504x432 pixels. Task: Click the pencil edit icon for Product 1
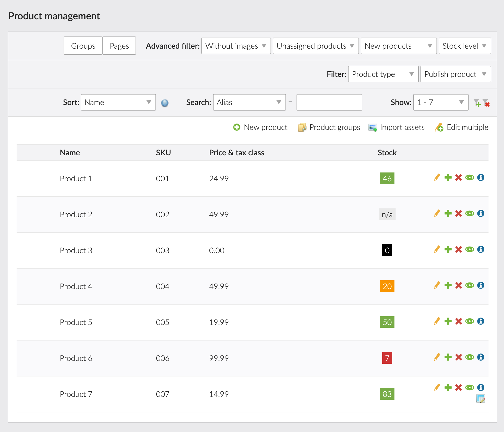437,177
